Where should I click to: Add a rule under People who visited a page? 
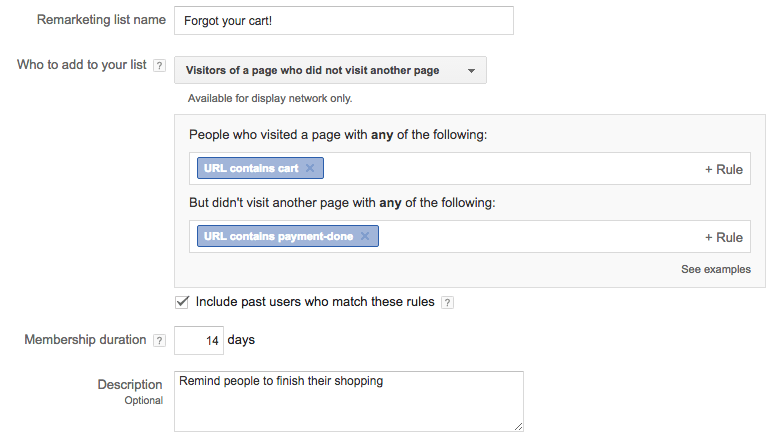[x=723, y=169]
